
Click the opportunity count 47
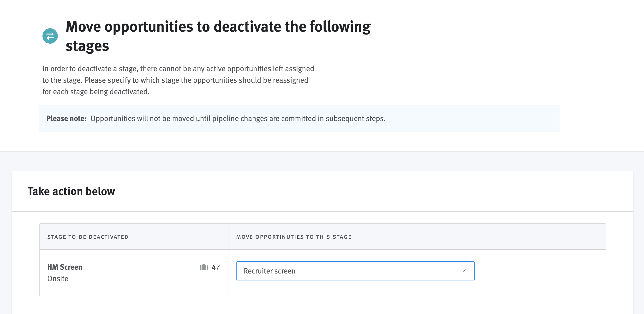[216, 267]
